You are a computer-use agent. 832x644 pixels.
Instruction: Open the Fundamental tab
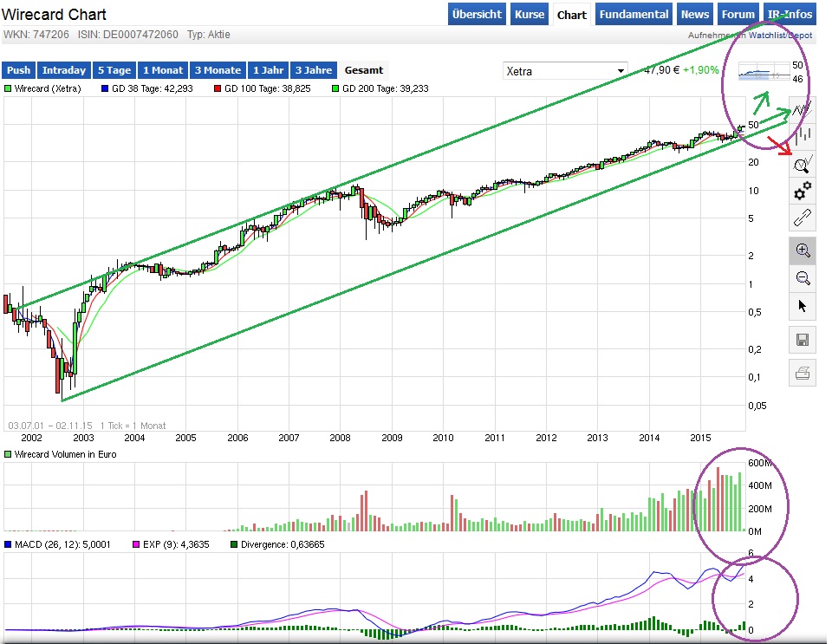[634, 15]
